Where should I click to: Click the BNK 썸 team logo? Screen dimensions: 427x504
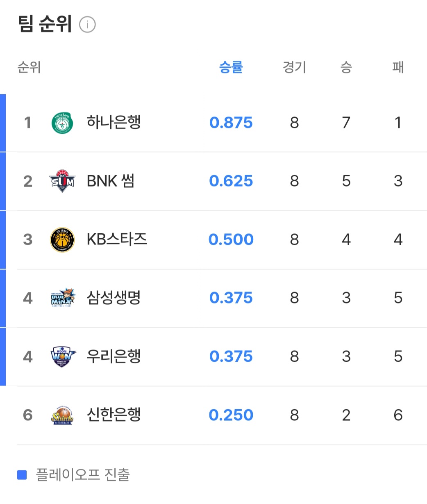[62, 181]
